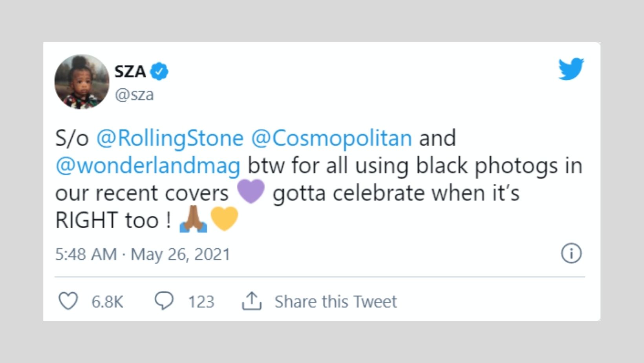Click the yellow heart emoji
644x363 pixels.
[x=224, y=218]
